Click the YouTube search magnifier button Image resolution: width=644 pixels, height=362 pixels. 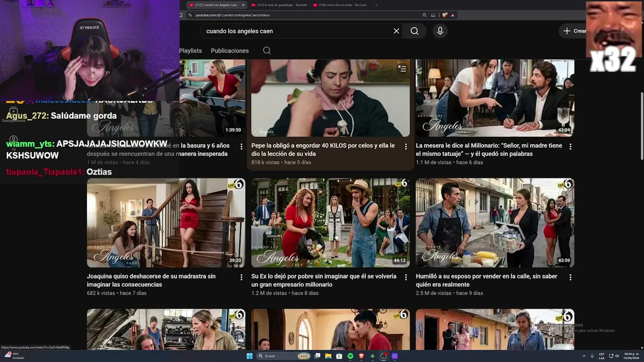click(415, 31)
